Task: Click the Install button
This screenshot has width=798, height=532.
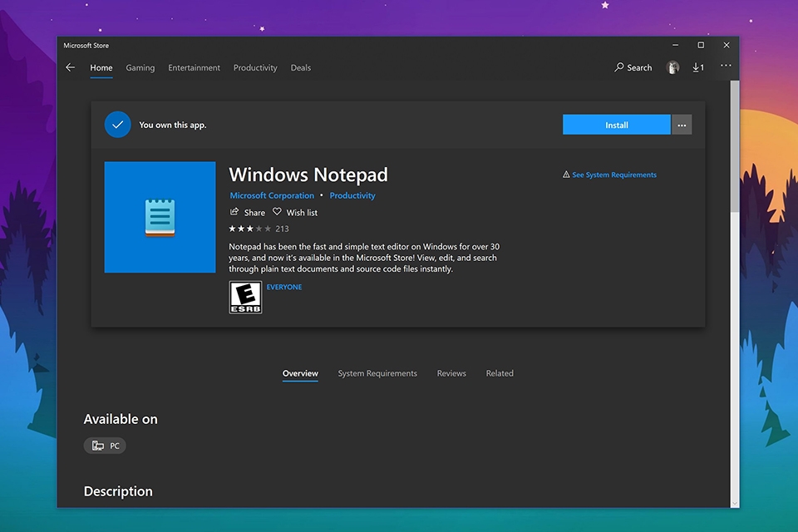Action: pos(616,124)
